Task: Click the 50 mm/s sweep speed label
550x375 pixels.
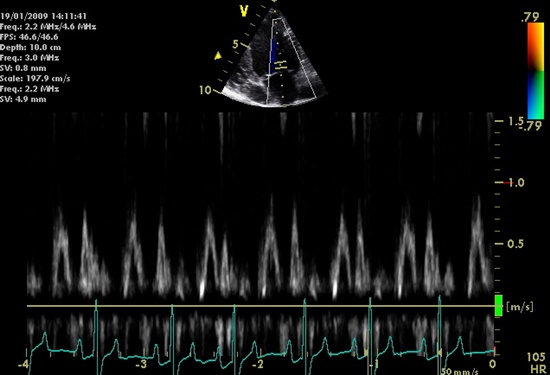Action: tap(459, 371)
